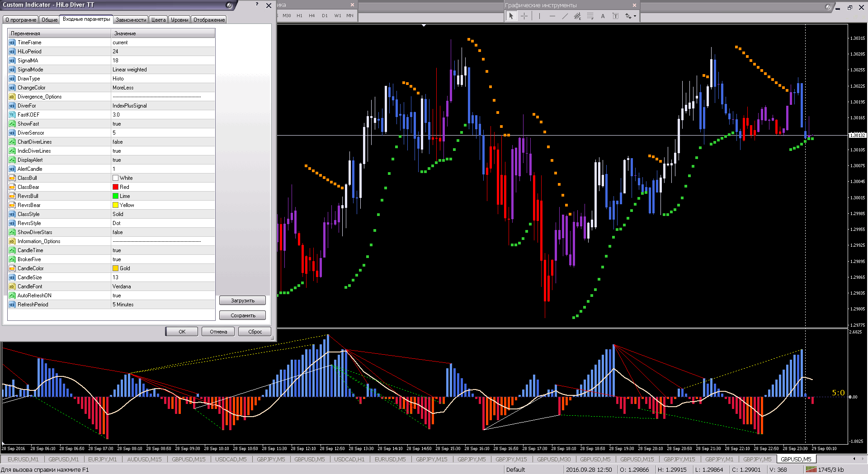
Task: Click the ClassBear Red color swatch
Action: [x=115, y=187]
